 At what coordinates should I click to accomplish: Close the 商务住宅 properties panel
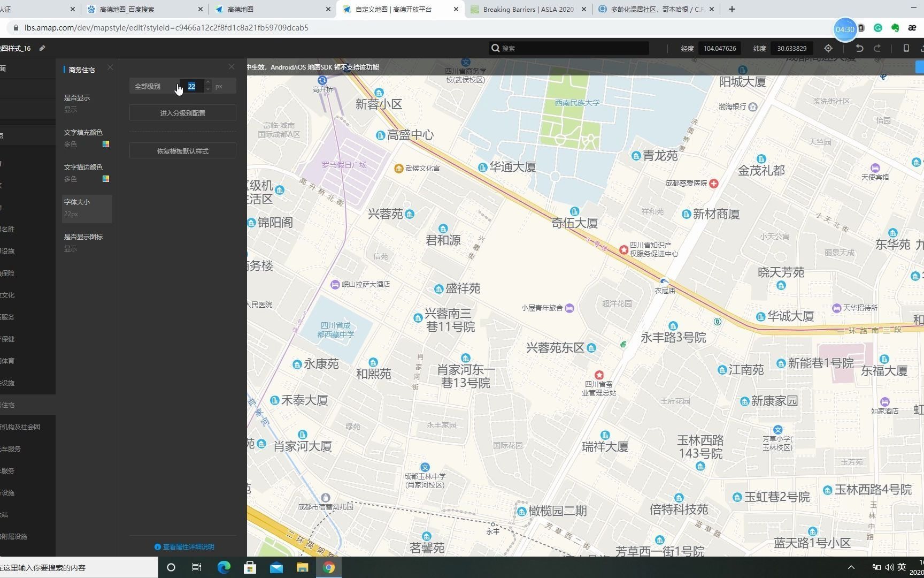pyautogui.click(x=110, y=67)
